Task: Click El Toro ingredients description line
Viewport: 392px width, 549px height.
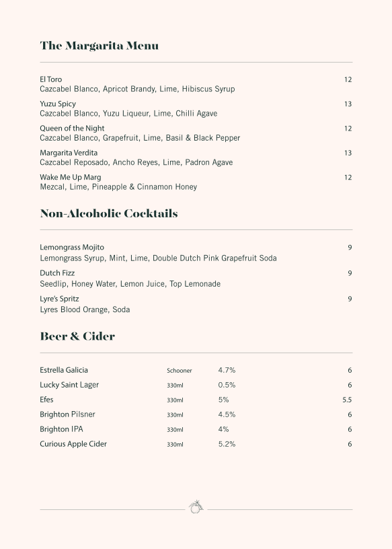Action: (x=137, y=89)
